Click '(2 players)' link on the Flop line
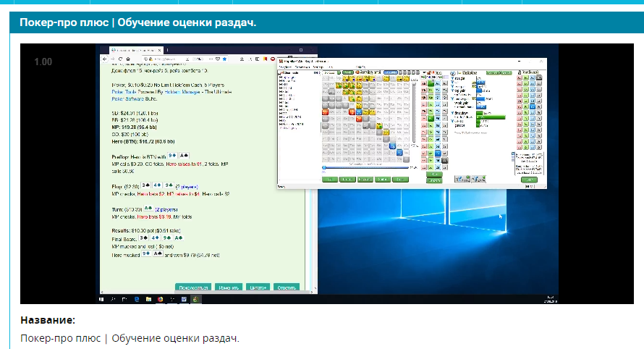 click(187, 187)
